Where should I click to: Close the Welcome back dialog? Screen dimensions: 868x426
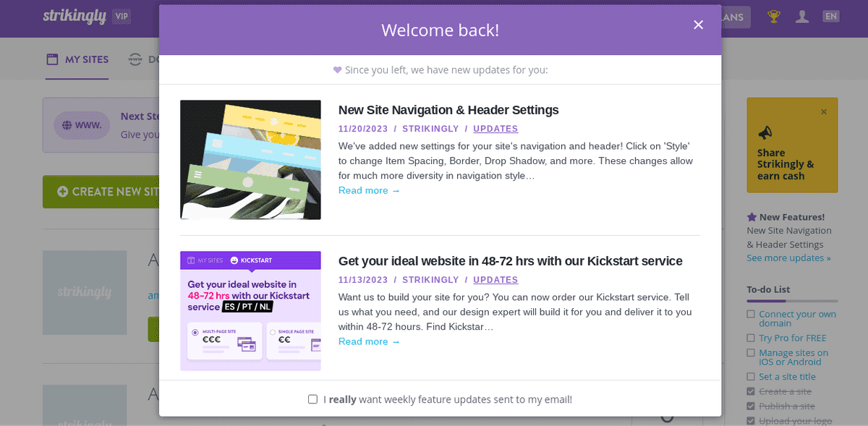698,25
